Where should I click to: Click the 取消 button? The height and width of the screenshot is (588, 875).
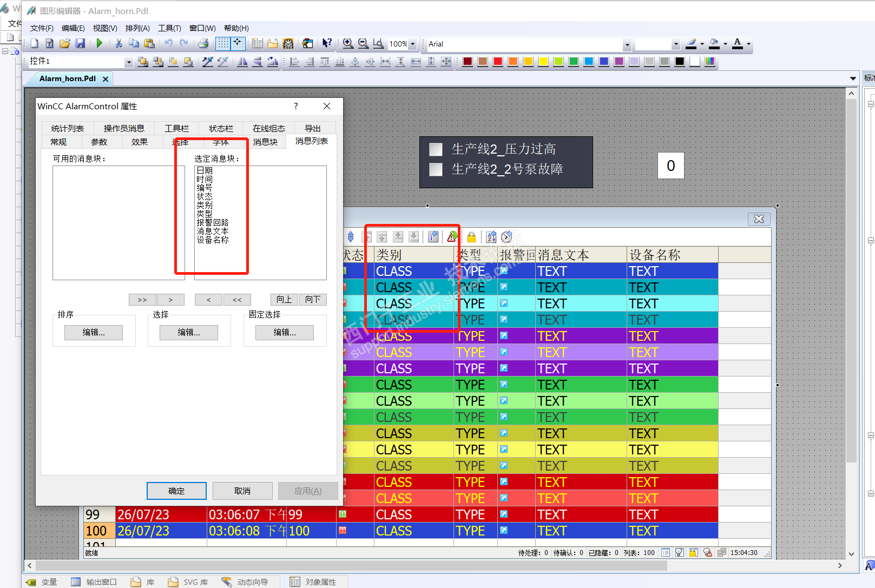pos(242,491)
